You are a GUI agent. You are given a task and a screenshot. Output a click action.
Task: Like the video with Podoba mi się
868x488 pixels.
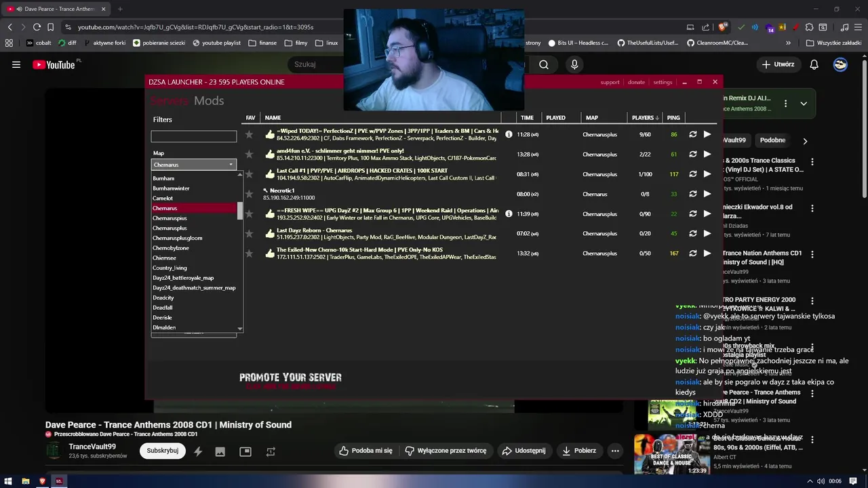[x=366, y=451]
